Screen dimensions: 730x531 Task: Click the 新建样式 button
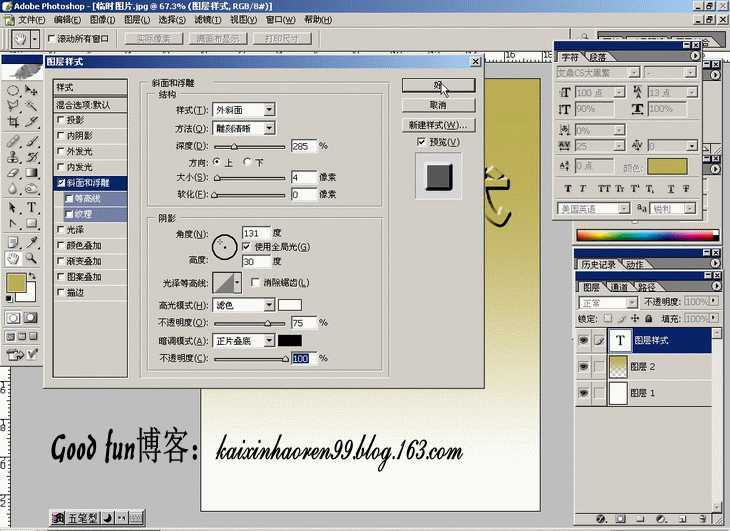(x=438, y=125)
